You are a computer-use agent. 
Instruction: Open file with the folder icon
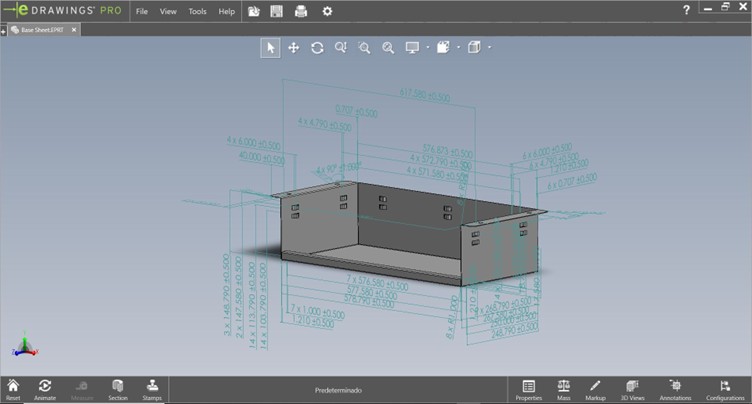pyautogui.click(x=254, y=11)
